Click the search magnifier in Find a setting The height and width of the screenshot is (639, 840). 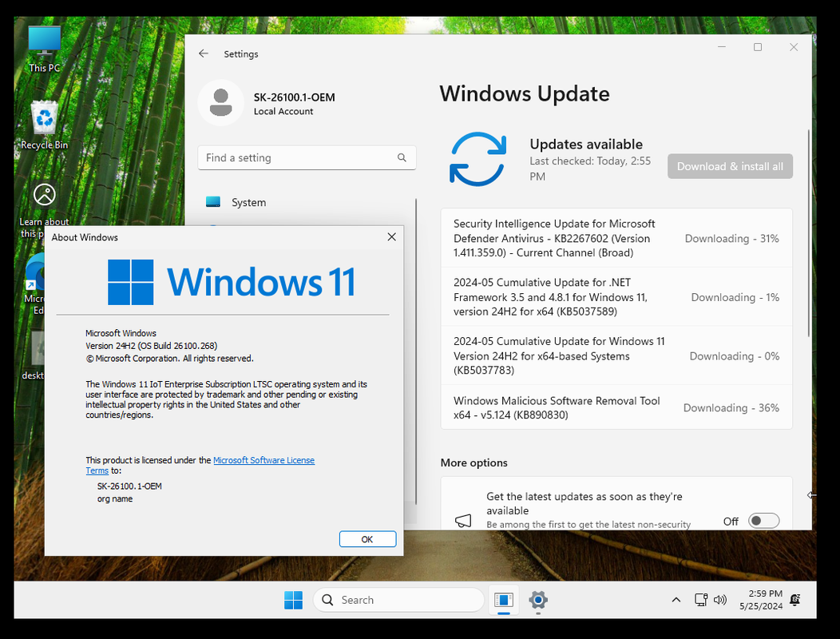click(x=402, y=157)
